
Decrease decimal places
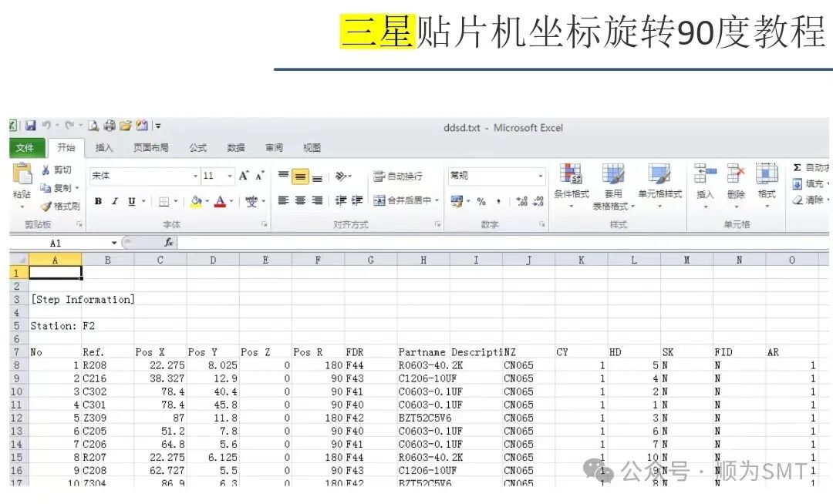click(538, 201)
